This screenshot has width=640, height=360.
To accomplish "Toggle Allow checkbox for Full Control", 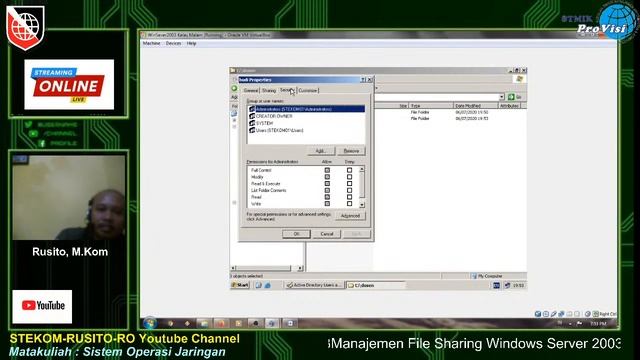I will (x=327, y=170).
